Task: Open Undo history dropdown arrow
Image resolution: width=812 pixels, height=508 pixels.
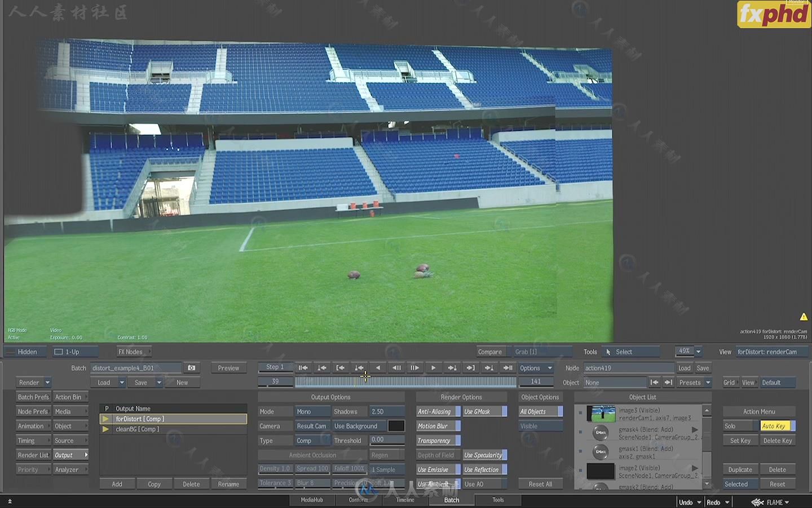Action: tap(699, 502)
